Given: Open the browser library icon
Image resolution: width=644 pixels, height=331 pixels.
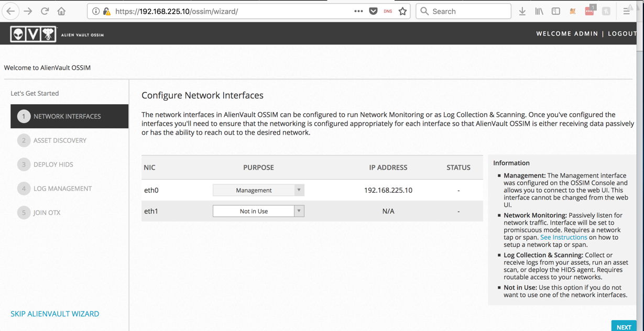Looking at the screenshot, I should (539, 11).
